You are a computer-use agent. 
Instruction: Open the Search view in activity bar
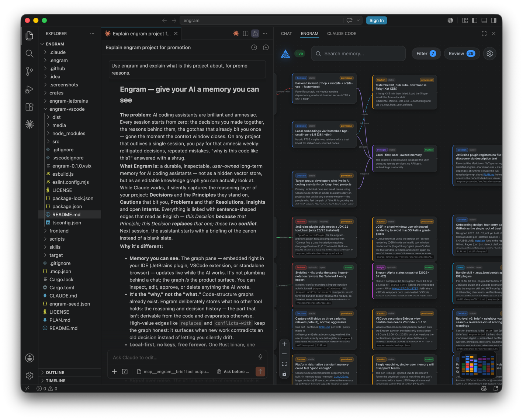[x=30, y=54]
